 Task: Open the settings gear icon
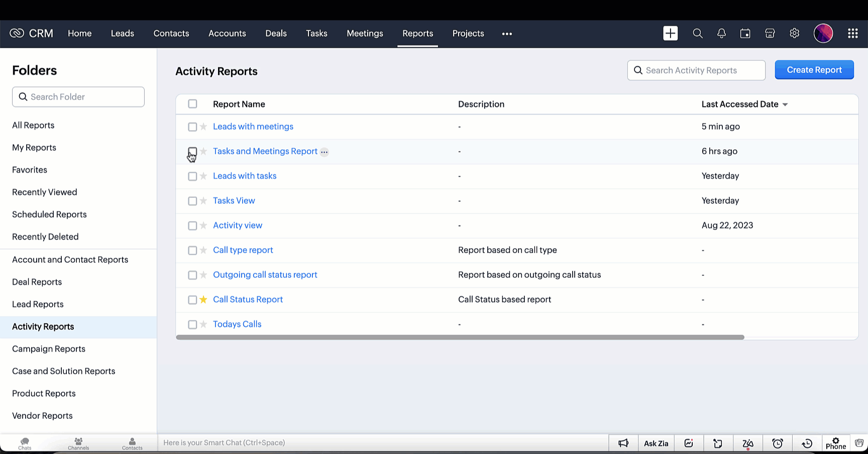[x=794, y=34]
